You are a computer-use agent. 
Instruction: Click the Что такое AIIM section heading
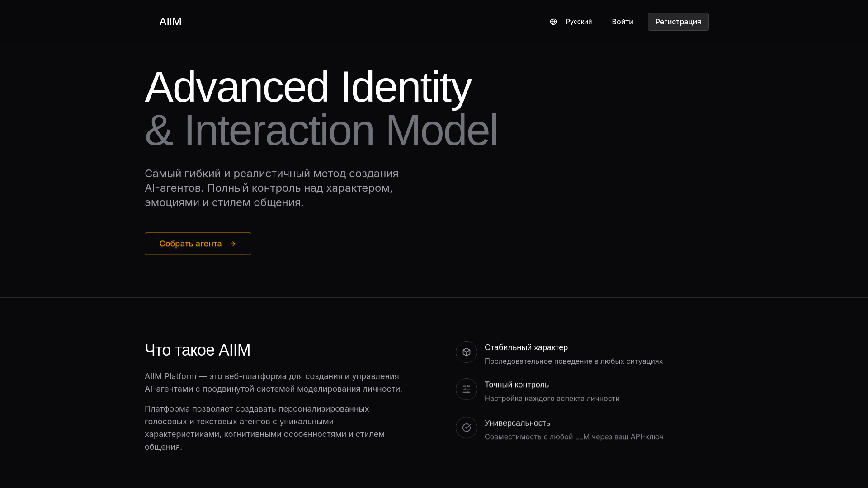coord(198,350)
